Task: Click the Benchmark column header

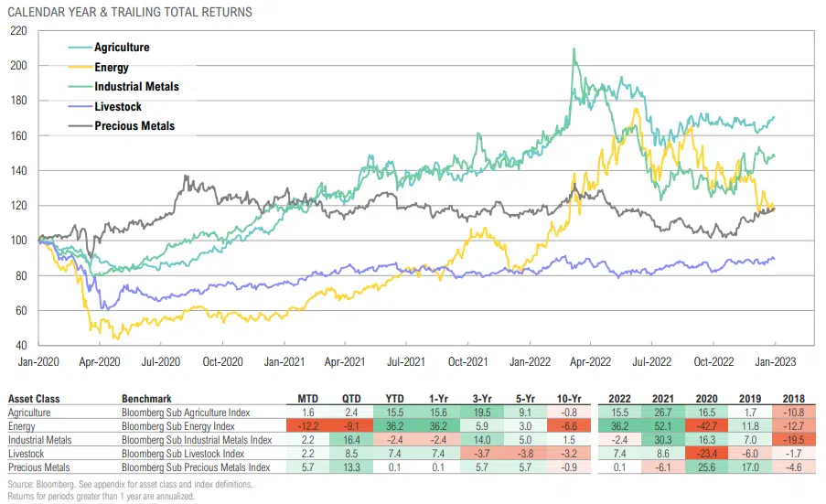Action: tap(146, 400)
